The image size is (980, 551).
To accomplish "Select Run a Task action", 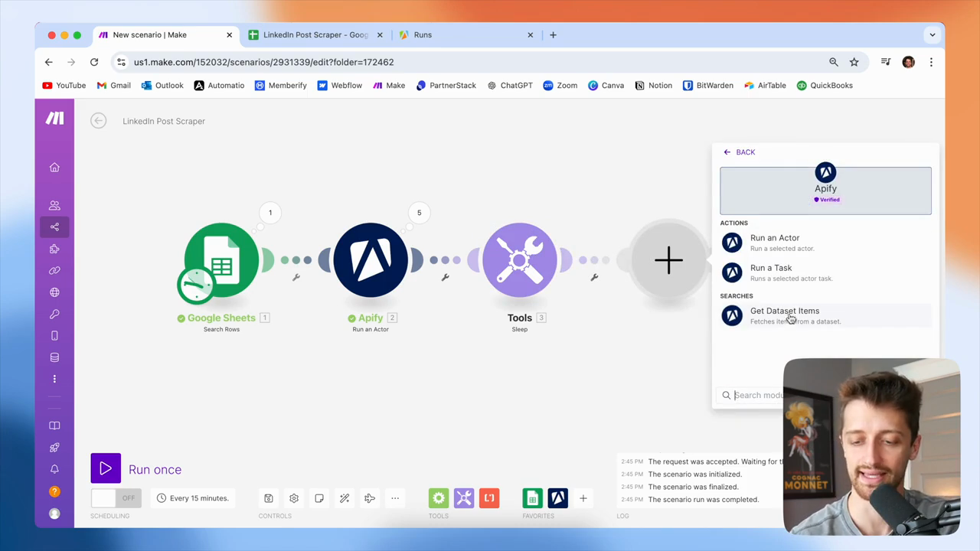I will pos(825,272).
